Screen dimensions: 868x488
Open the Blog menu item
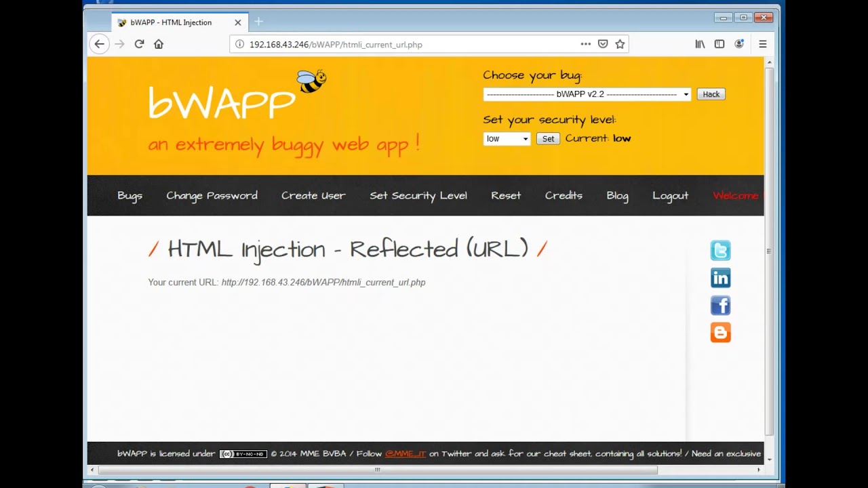(617, 195)
